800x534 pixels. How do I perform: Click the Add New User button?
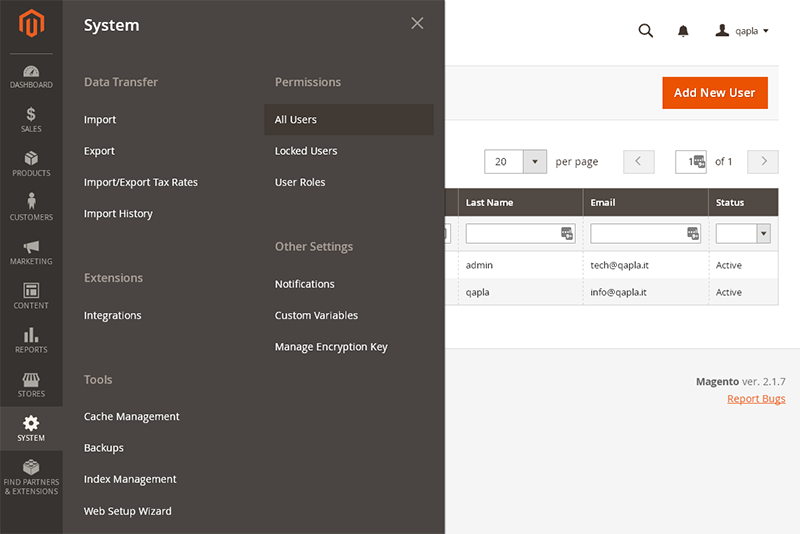coord(714,93)
